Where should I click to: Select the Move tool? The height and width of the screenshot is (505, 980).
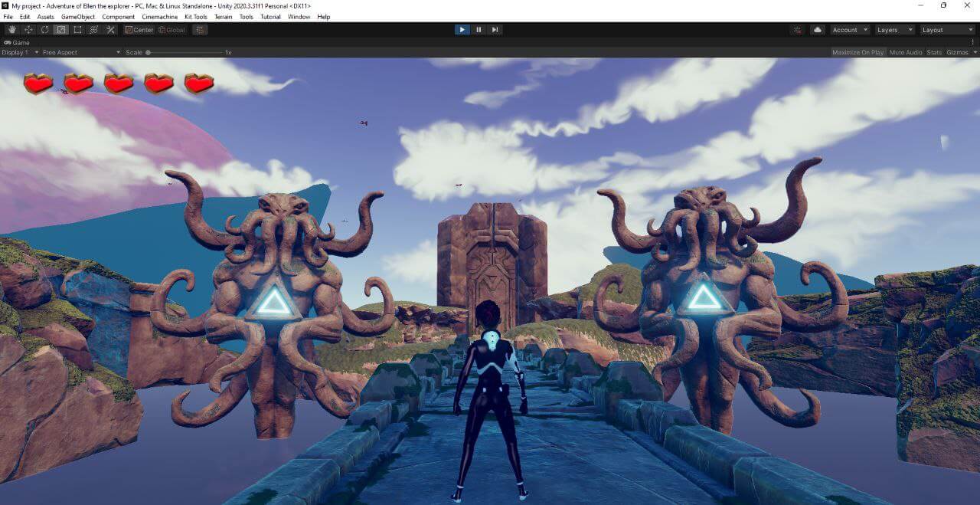click(x=28, y=30)
